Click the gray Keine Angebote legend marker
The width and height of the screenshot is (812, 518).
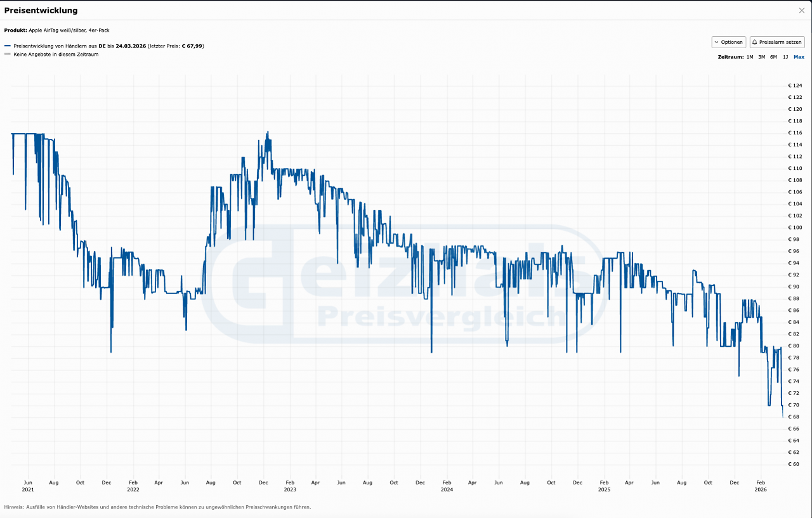8,54
